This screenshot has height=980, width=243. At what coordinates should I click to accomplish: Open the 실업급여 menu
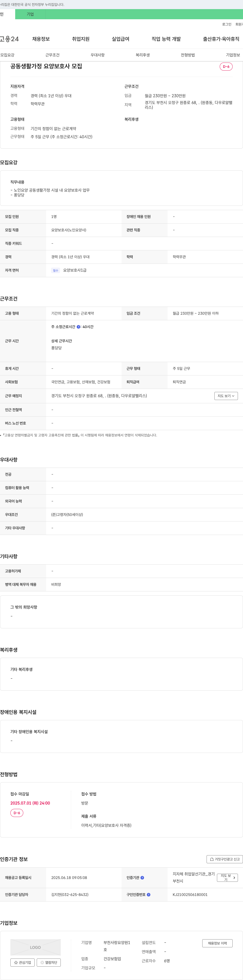pos(120,39)
